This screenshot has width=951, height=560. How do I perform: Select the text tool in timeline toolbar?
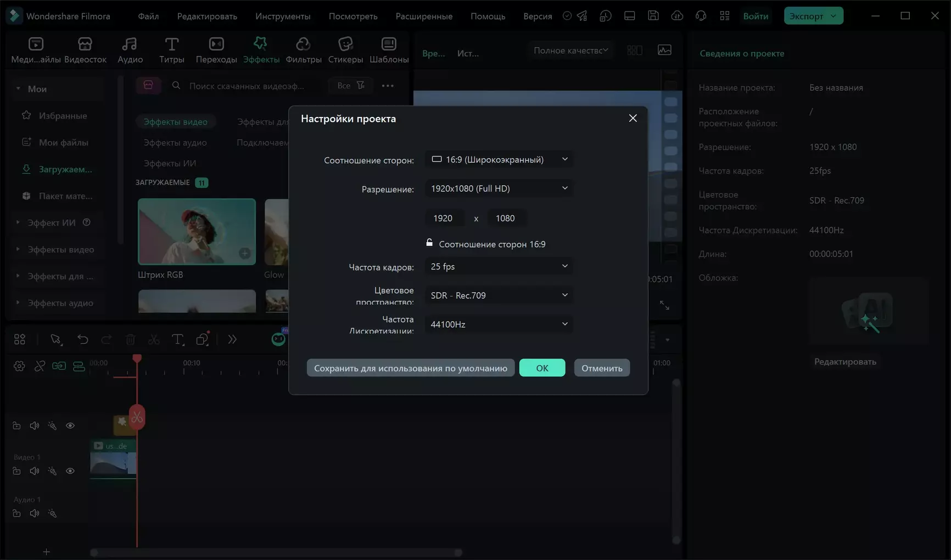(177, 340)
